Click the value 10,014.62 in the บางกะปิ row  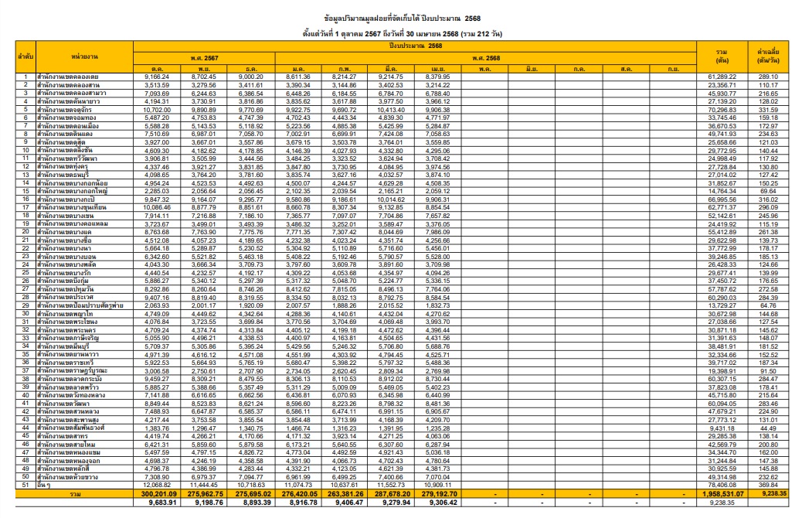tap(390, 199)
